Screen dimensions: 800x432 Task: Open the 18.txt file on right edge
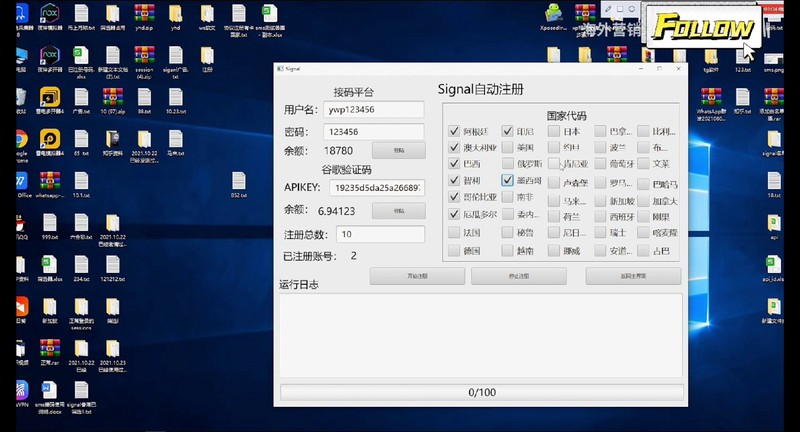(x=774, y=185)
